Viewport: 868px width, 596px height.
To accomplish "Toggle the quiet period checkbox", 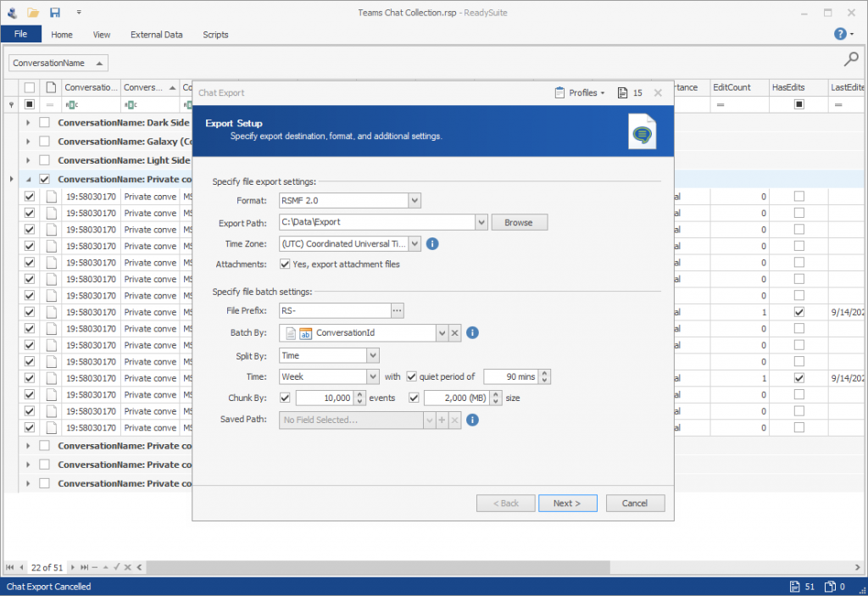I will pyautogui.click(x=411, y=376).
